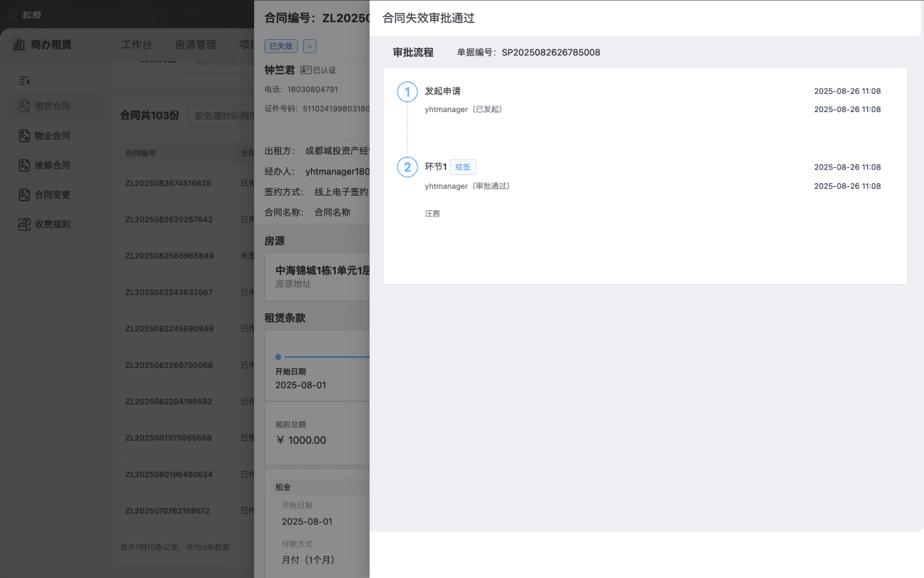
Task: Click step 1 circle in approval flow
Action: [408, 92]
